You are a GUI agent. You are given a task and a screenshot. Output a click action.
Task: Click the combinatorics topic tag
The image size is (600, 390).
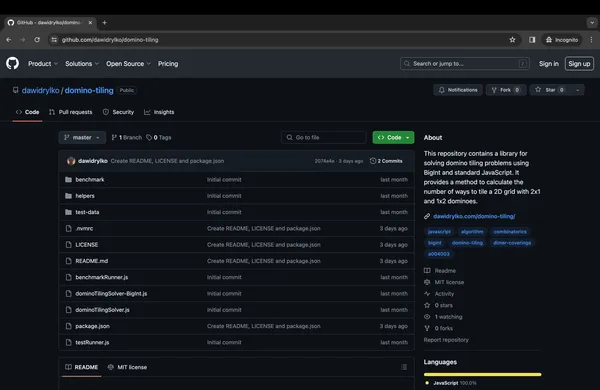510,232
